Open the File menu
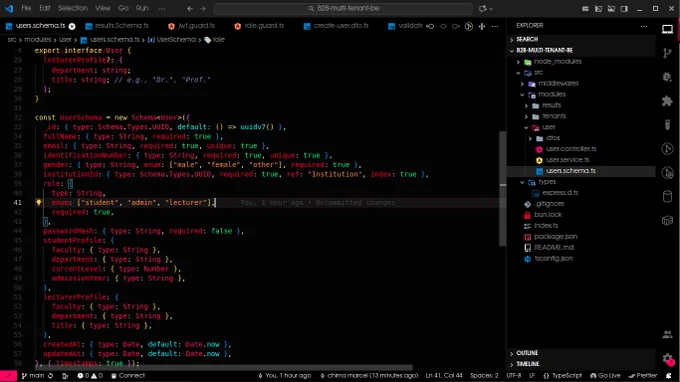 click(26, 8)
